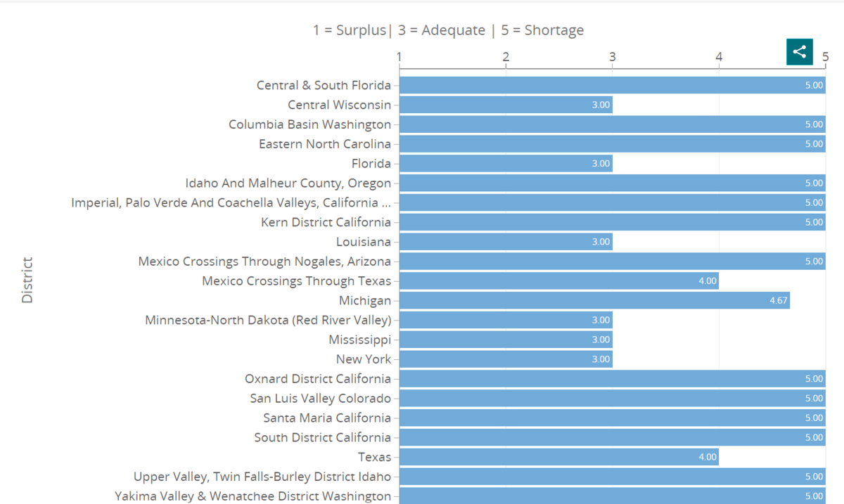Image resolution: width=844 pixels, height=504 pixels.
Task: Click the Texas bar labeled 4.00
Action: pos(559,457)
